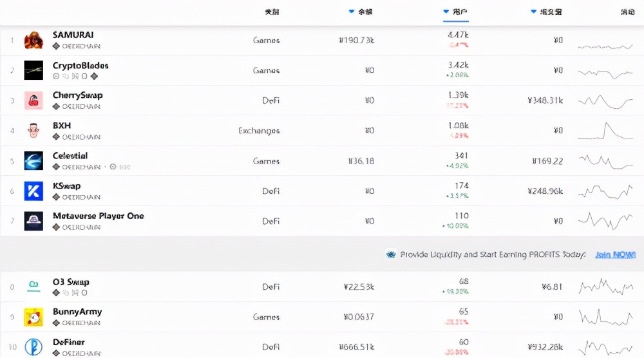644x358 pixels.
Task: Click the BSC chain icon under Celestial
Action: pos(113,167)
